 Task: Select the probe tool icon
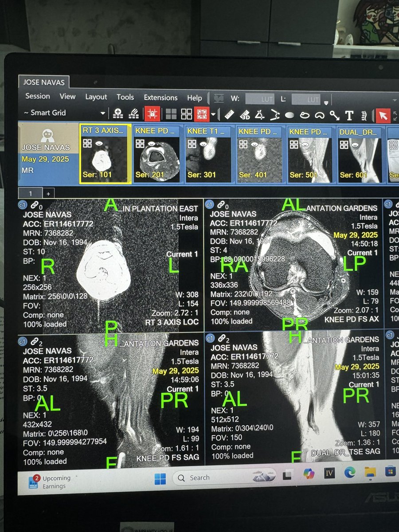pos(334,116)
